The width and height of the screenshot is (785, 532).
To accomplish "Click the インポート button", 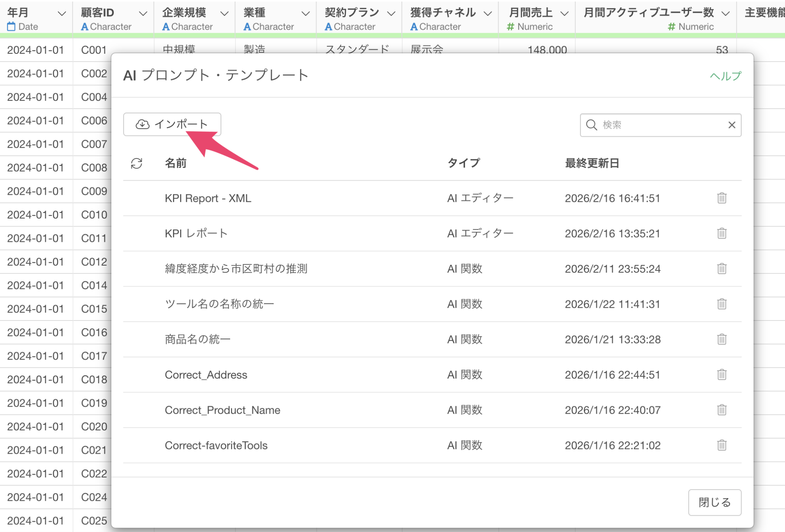I will [x=172, y=124].
